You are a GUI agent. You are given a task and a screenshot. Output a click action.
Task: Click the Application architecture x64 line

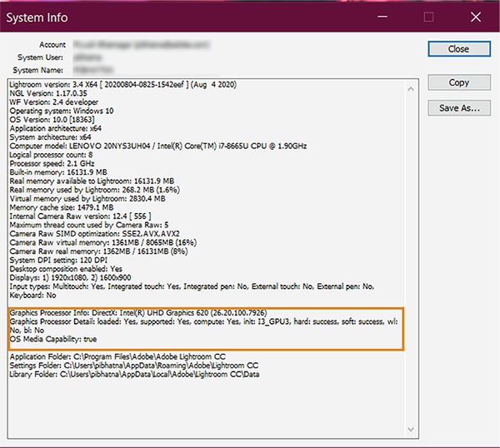[x=56, y=128]
